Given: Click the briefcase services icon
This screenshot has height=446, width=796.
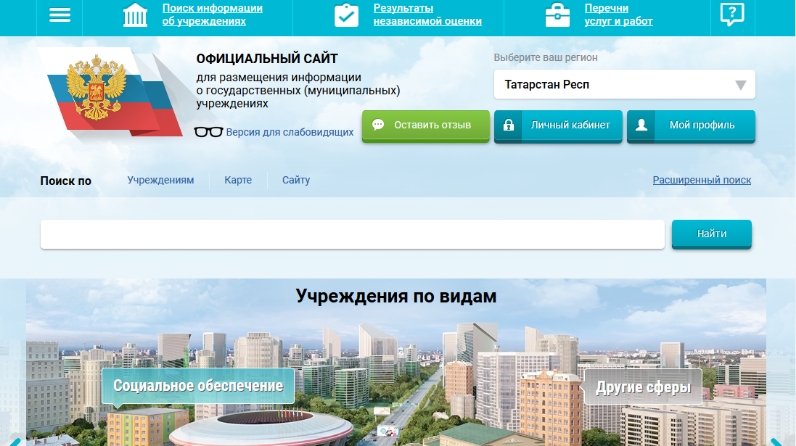Looking at the screenshot, I should (x=557, y=15).
